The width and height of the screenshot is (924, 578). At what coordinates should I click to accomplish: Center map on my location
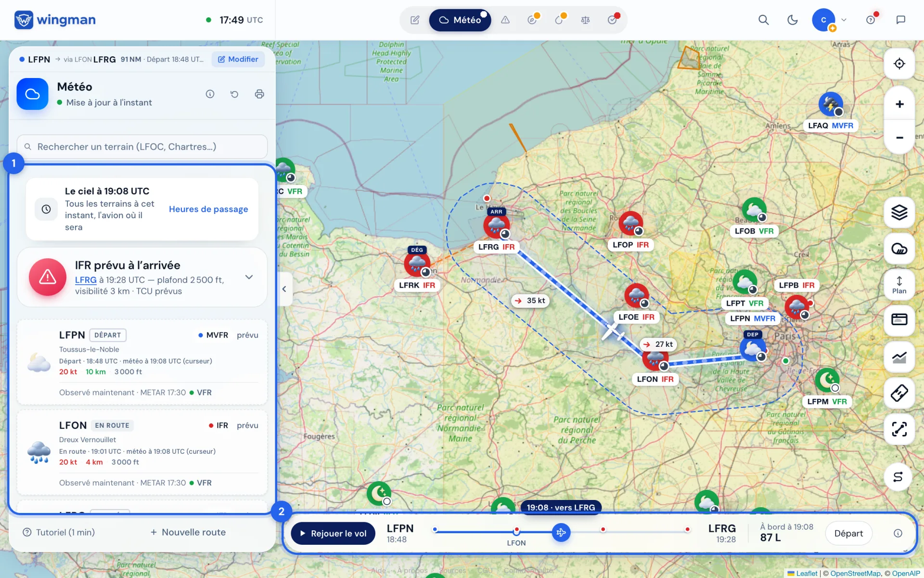click(x=899, y=64)
